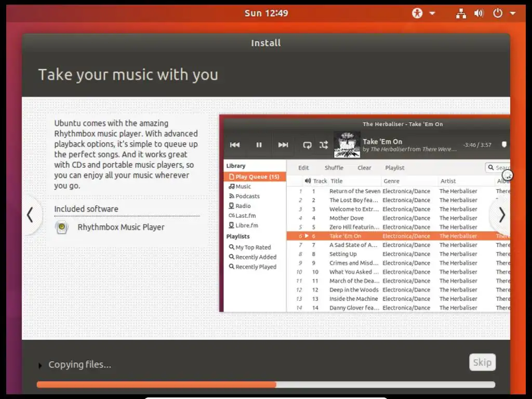Viewport: 532px width, 399px height.
Task: Click the Search field
Action: coord(498,168)
